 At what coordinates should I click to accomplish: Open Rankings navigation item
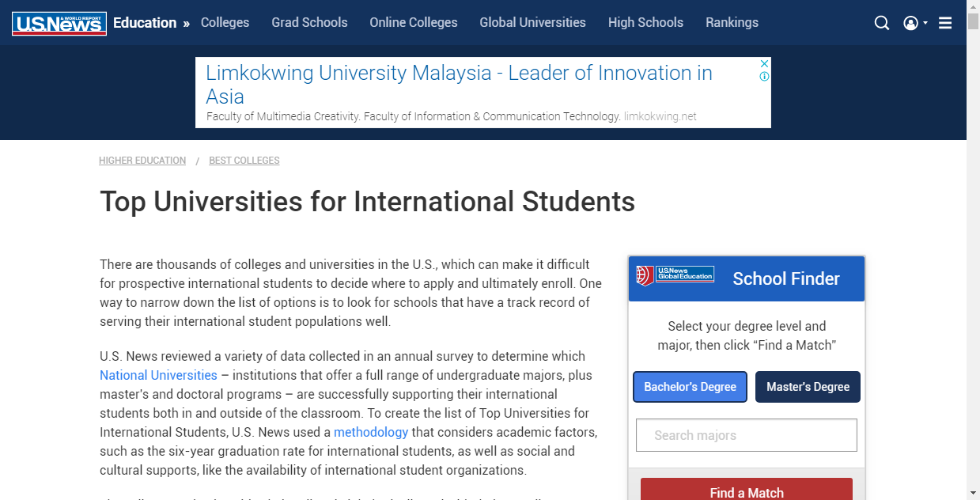[x=732, y=22]
